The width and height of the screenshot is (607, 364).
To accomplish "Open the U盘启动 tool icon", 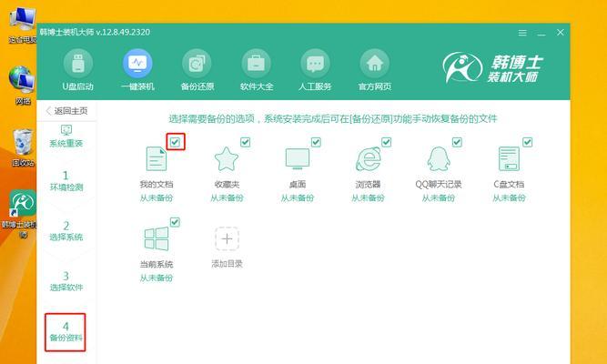I will [78, 64].
